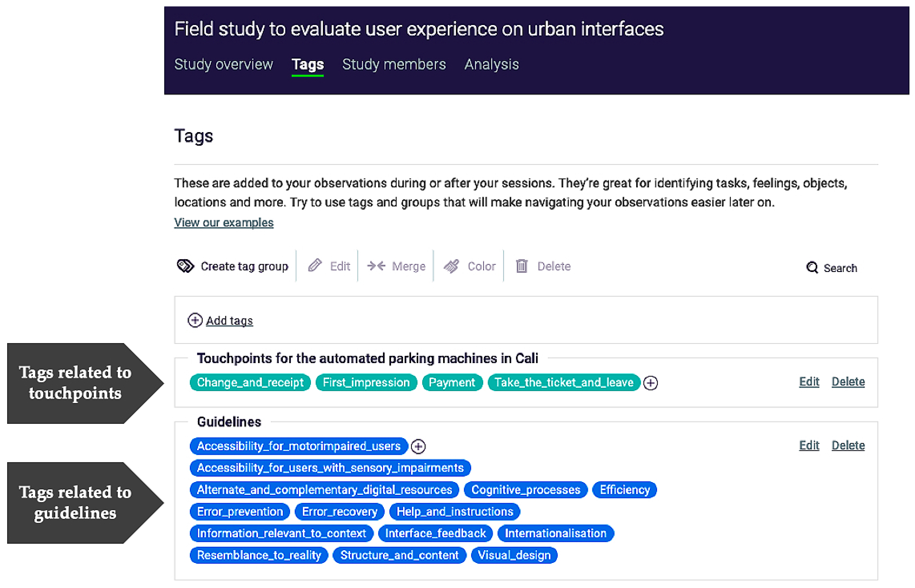This screenshot has width=915, height=588.
Task: Select the First_impression tag
Action: pos(366,382)
